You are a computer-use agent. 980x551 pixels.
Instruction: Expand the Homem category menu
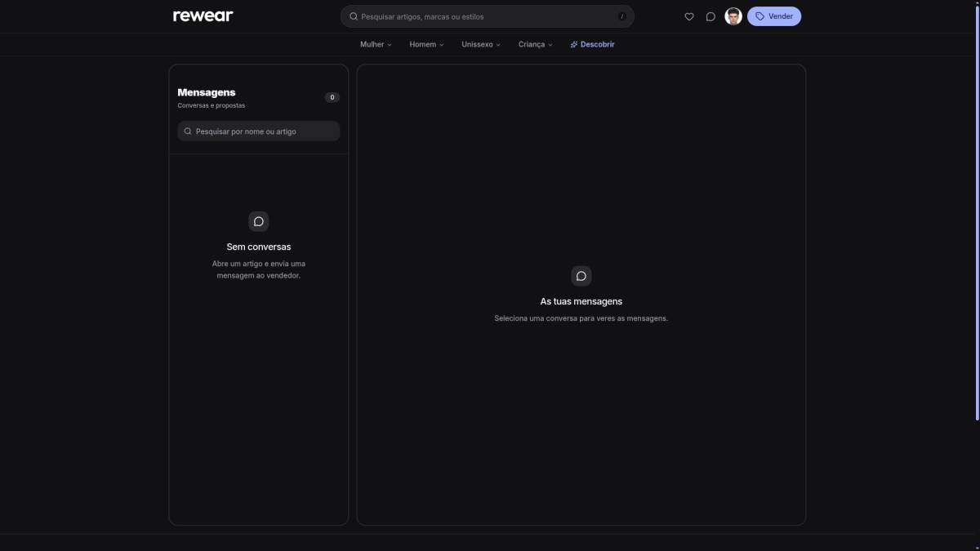point(426,44)
